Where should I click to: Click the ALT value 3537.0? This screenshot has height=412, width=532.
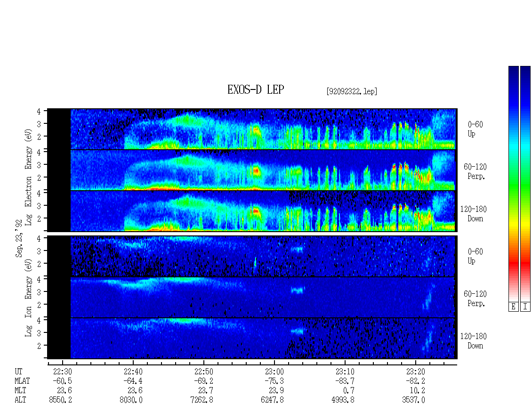413,400
